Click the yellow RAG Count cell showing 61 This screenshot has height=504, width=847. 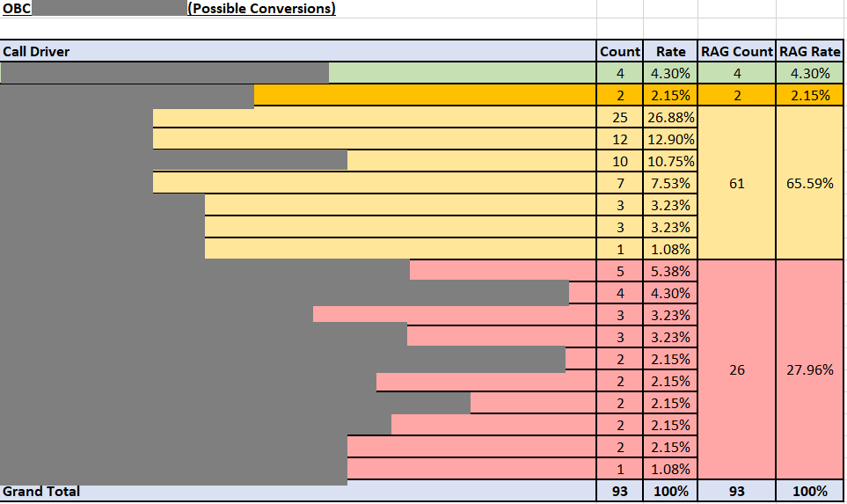point(737,183)
